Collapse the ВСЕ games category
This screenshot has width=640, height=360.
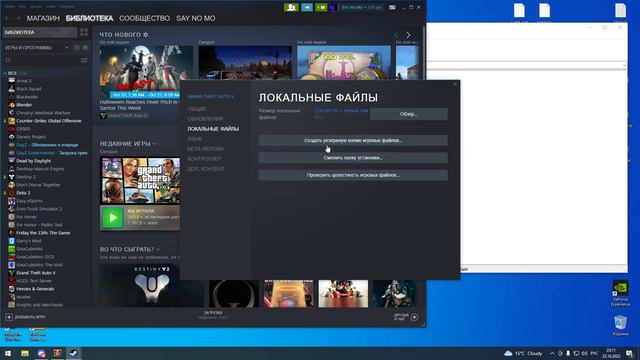tap(5, 73)
